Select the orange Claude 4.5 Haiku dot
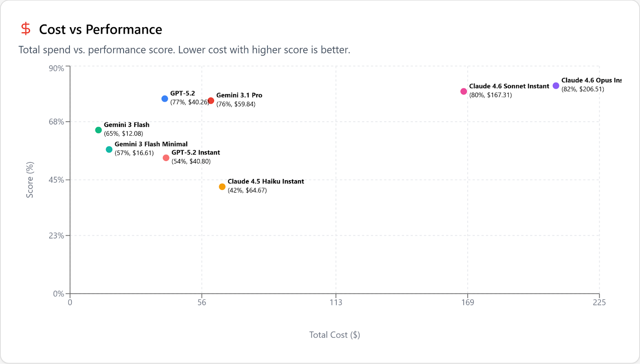The image size is (640, 364). pos(222,187)
